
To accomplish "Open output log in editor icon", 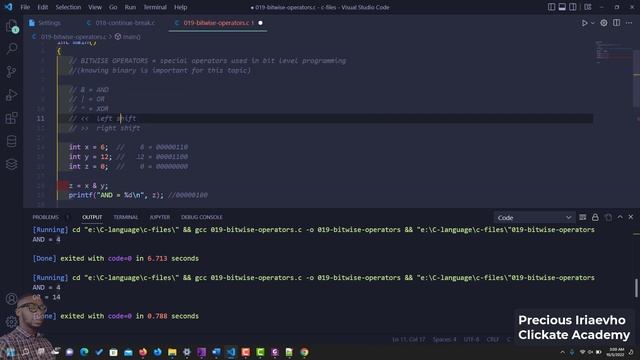I will 608,217.
